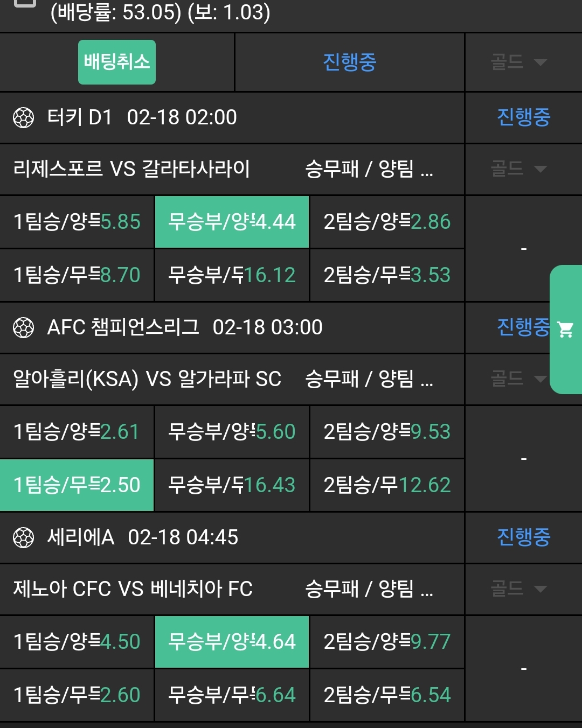The image size is (582, 728).
Task: Open 리제스포르 VS 갈라타사라이 match row
Action: coord(131,169)
